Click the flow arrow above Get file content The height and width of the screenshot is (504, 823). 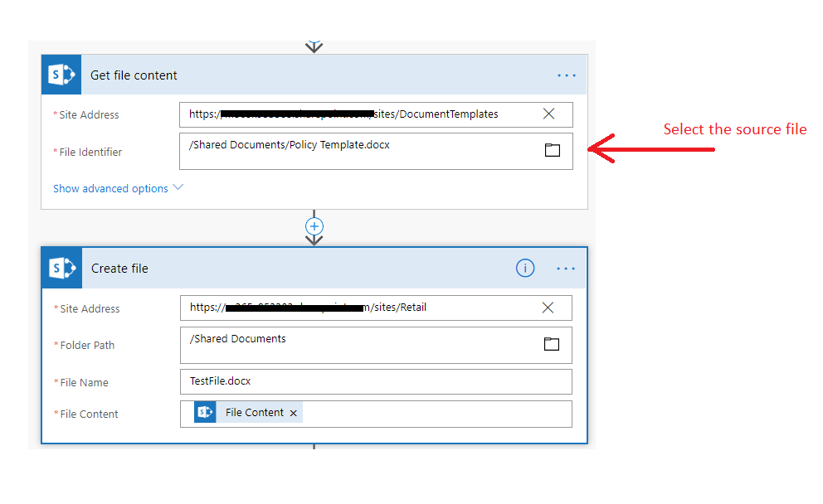coord(314,46)
